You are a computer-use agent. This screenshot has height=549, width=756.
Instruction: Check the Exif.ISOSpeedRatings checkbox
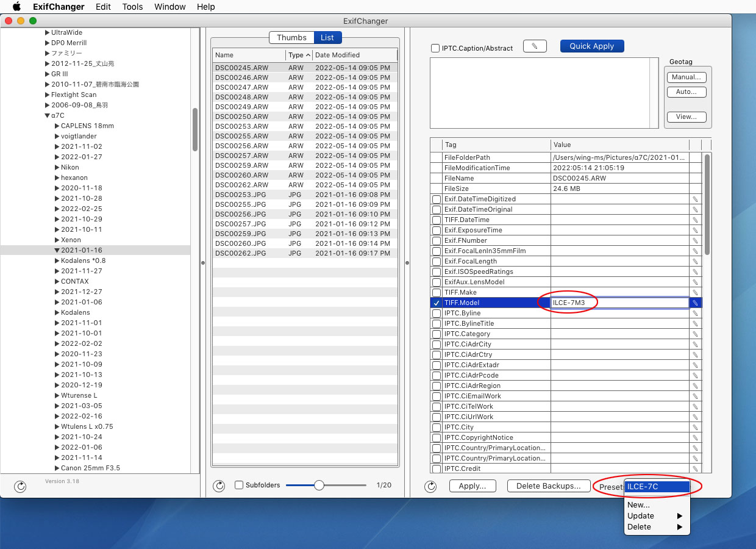click(x=437, y=271)
